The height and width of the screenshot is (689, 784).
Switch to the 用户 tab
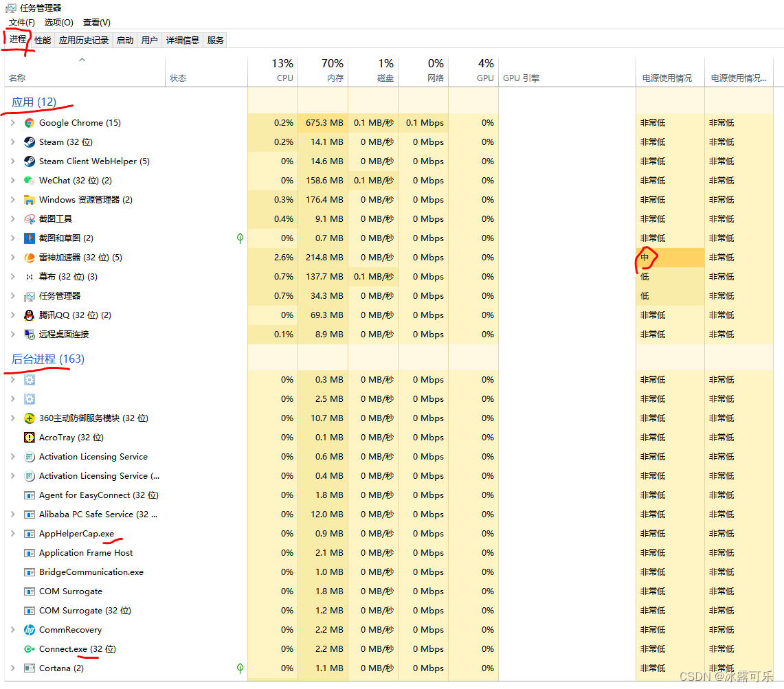coord(150,41)
